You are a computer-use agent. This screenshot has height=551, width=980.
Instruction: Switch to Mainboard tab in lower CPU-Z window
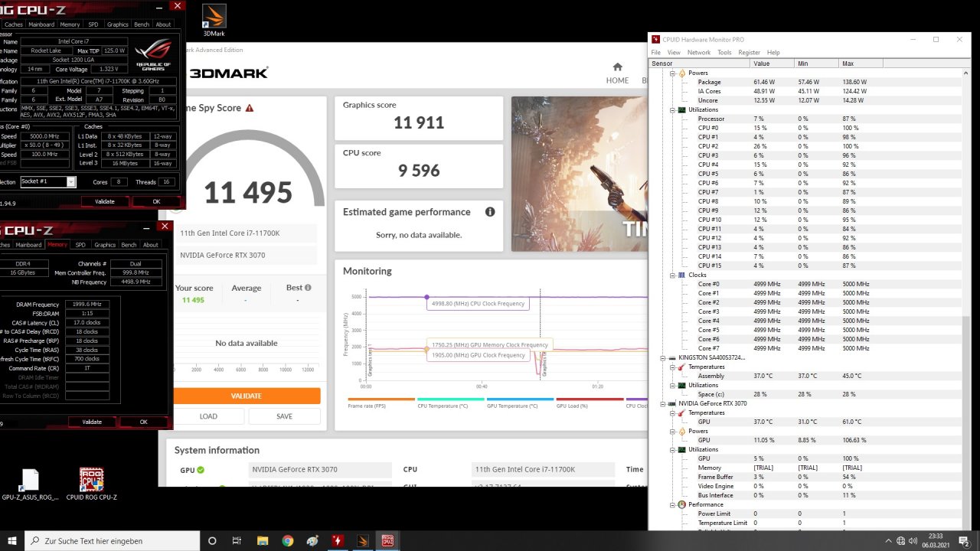29,245
